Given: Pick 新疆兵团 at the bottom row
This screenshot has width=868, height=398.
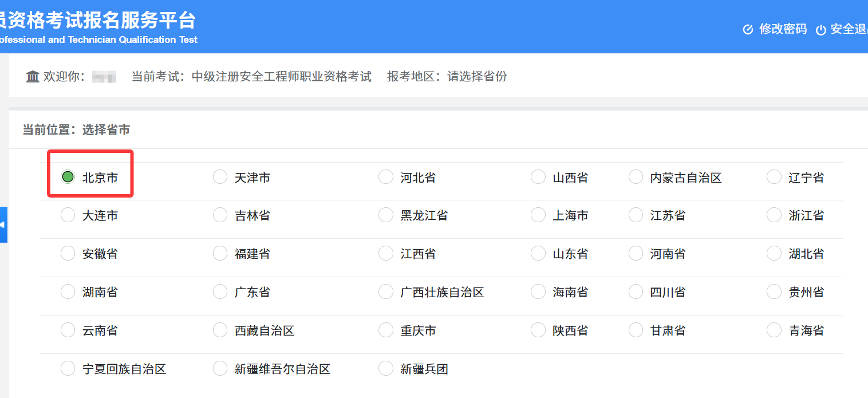Looking at the screenshot, I should 386,368.
